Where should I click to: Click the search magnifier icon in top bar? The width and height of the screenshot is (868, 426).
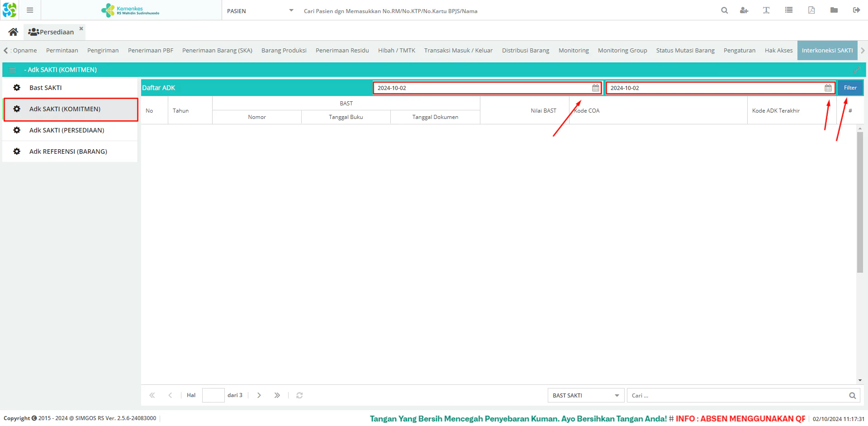click(x=724, y=10)
